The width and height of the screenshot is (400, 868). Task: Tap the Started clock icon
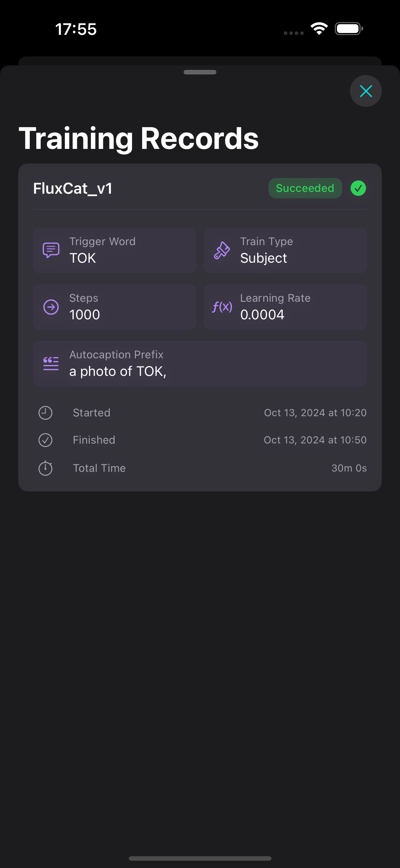45,413
